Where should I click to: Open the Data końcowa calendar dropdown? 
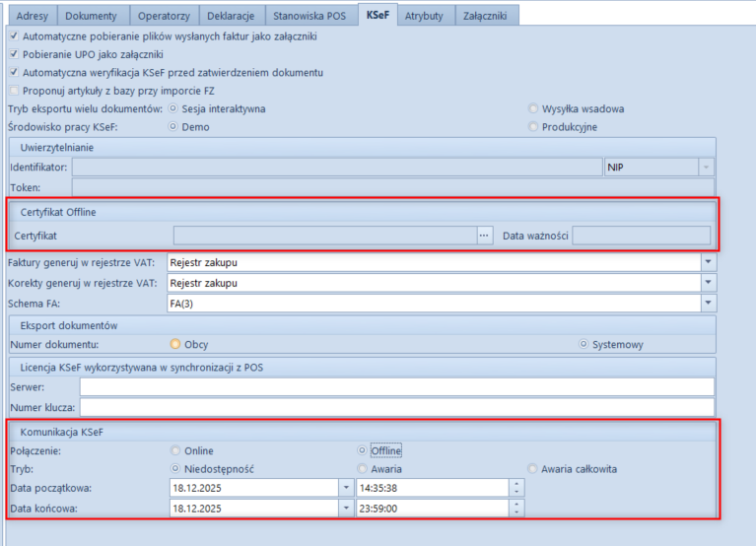345,508
